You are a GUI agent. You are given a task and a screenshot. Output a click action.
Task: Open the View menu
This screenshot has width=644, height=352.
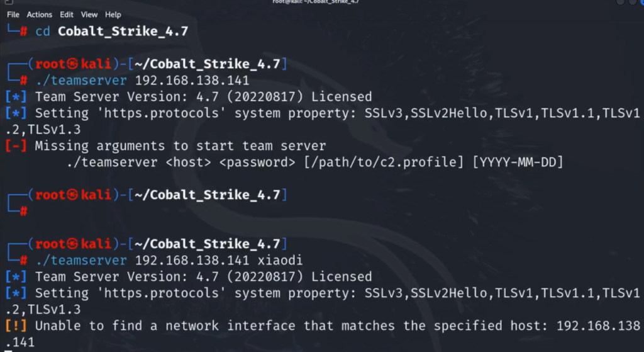point(89,14)
